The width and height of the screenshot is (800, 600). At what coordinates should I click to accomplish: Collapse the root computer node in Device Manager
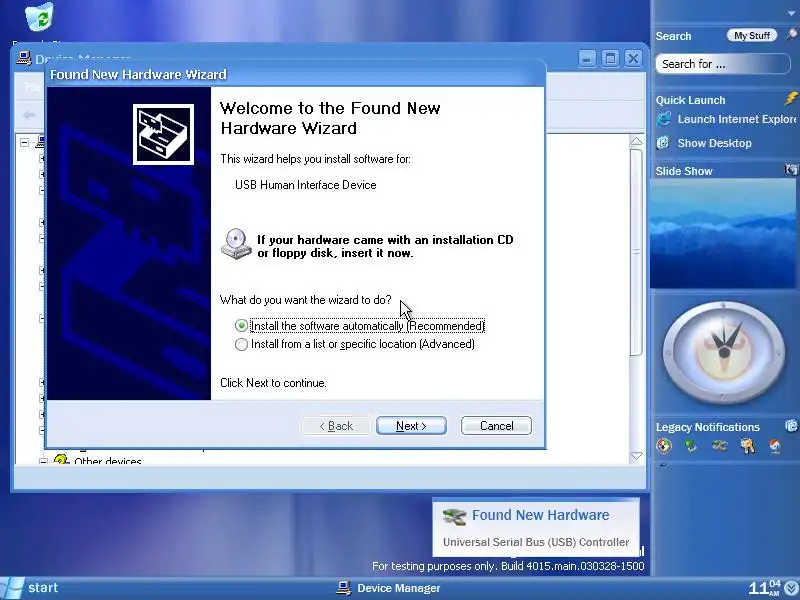pyautogui.click(x=24, y=142)
